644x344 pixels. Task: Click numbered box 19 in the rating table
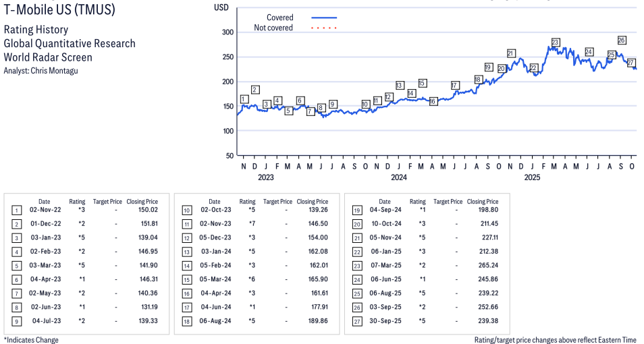(x=356, y=211)
